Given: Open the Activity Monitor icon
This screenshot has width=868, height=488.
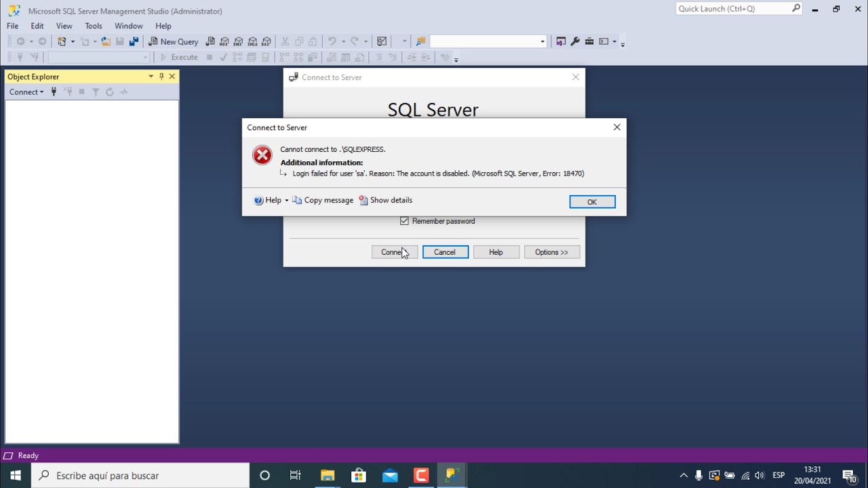Looking at the screenshot, I should pyautogui.click(x=382, y=41).
